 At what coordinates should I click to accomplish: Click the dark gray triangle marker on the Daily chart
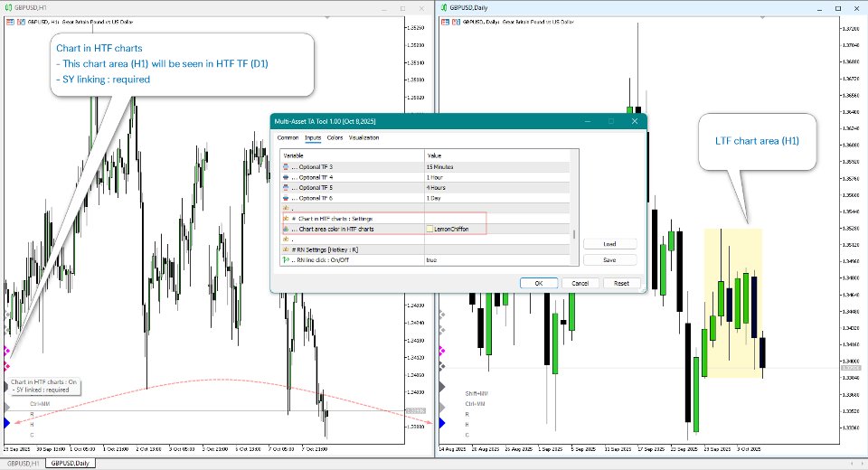click(442, 387)
